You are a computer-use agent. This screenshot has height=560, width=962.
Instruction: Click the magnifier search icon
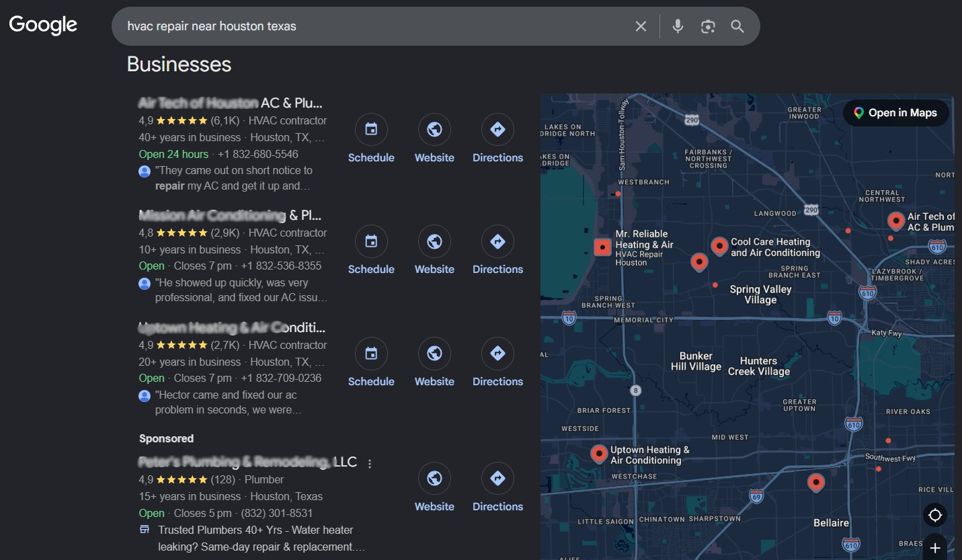pyautogui.click(x=737, y=26)
